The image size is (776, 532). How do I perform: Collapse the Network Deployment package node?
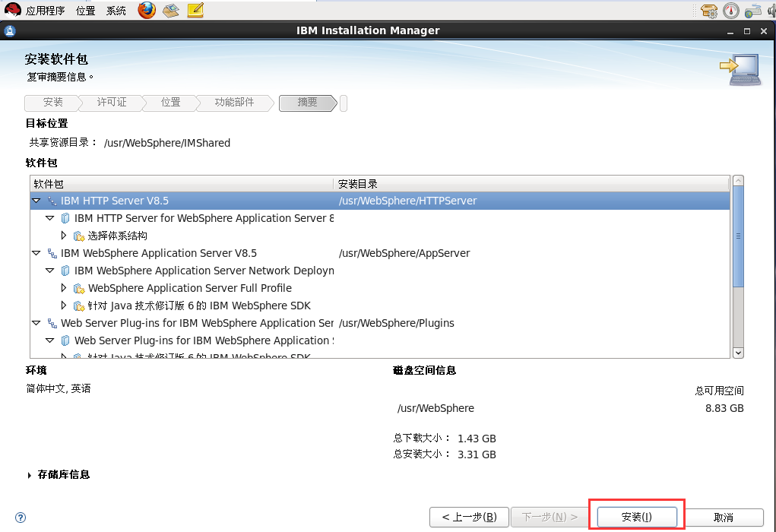[49, 271]
